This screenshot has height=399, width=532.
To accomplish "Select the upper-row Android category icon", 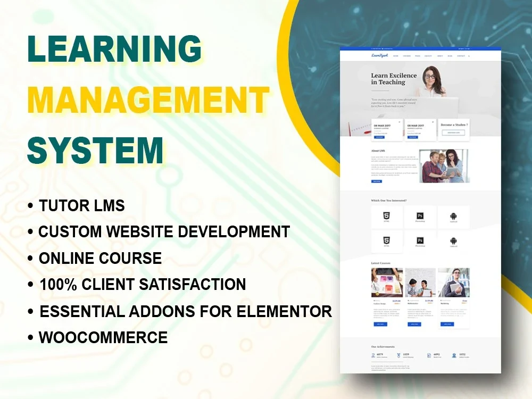I will (x=453, y=216).
